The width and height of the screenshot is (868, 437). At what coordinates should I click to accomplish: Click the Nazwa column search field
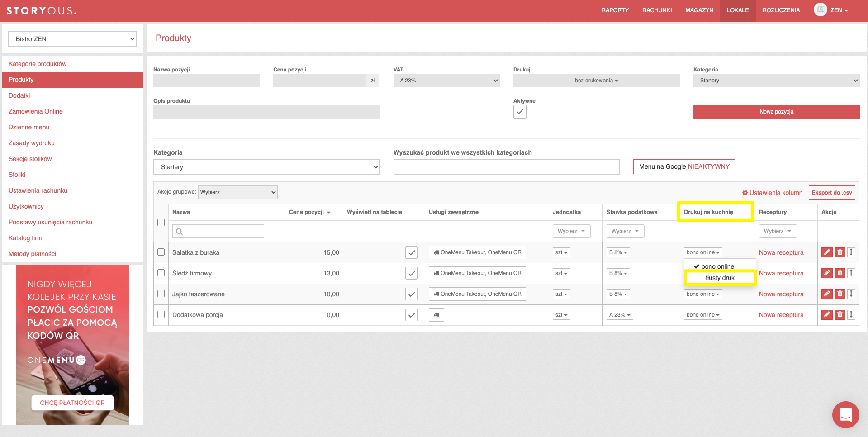point(218,231)
